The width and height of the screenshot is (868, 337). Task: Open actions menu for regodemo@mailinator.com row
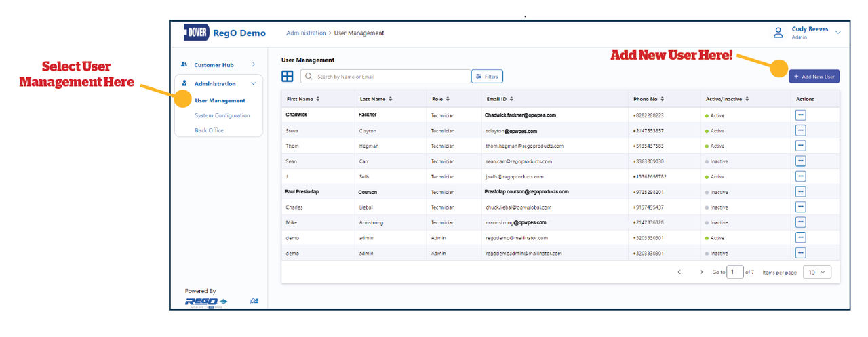(800, 237)
